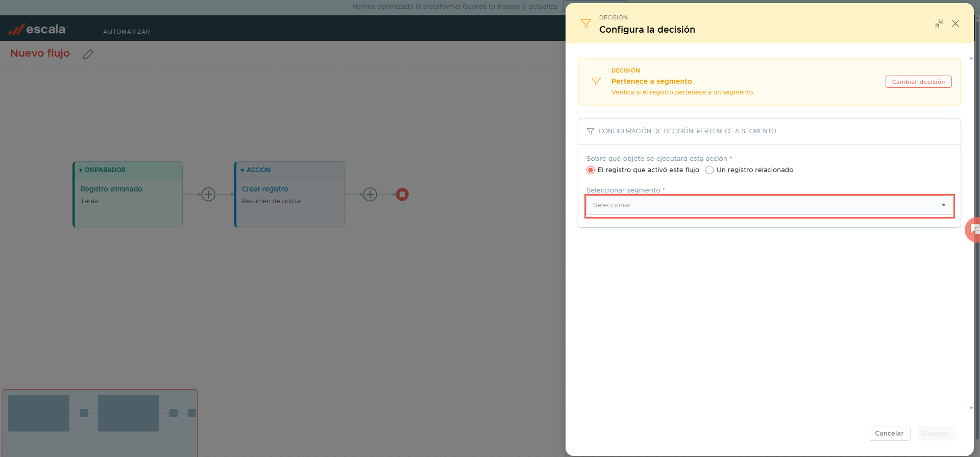Click the Resumen de poliza text
980x457 pixels.
(x=271, y=201)
